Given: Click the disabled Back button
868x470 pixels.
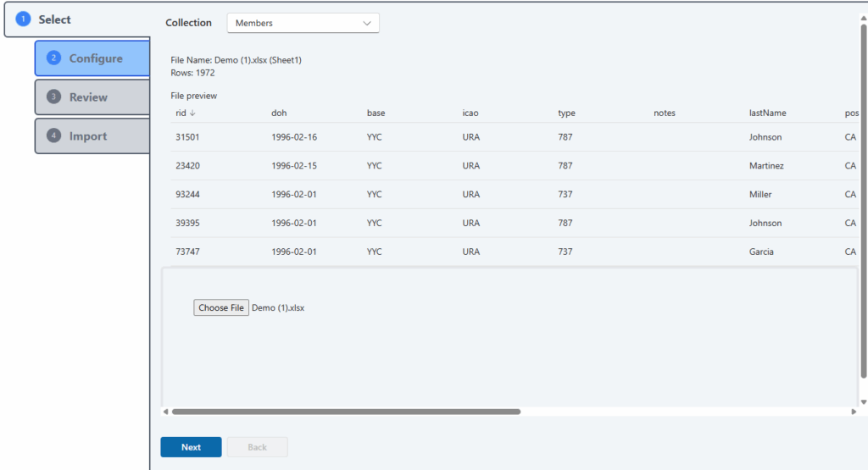Looking at the screenshot, I should pyautogui.click(x=257, y=447).
